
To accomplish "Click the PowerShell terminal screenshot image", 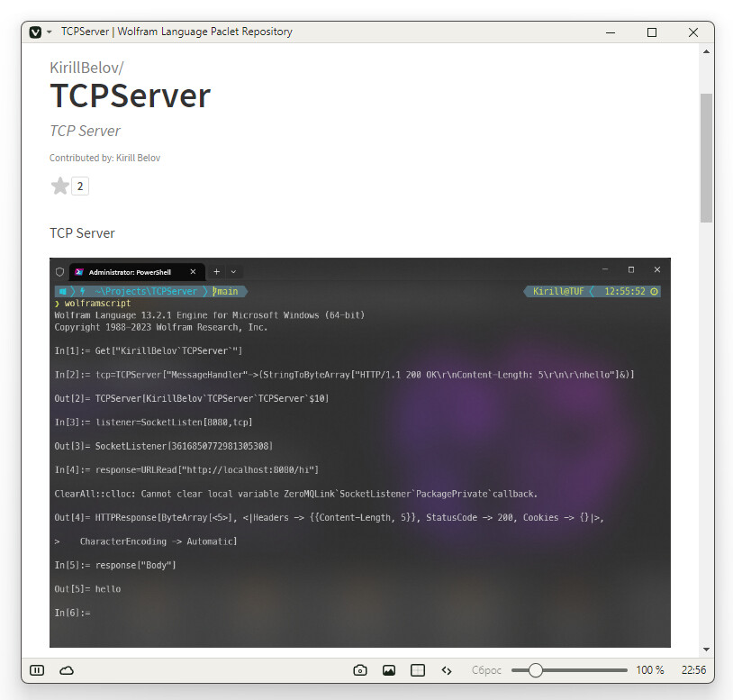I will tap(360, 452).
